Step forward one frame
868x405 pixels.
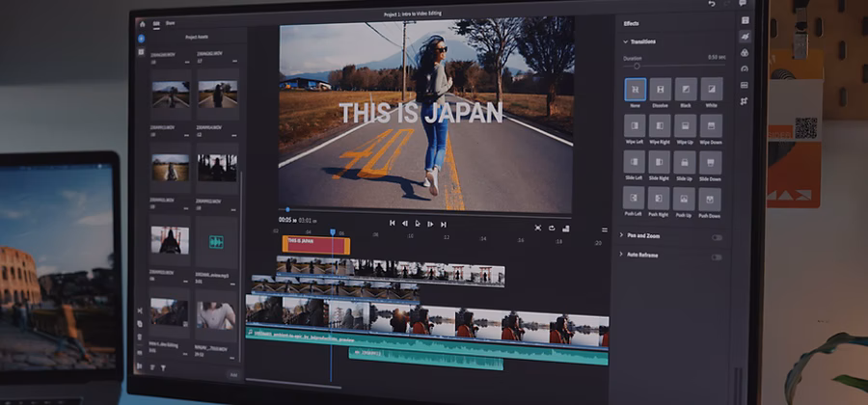(430, 224)
